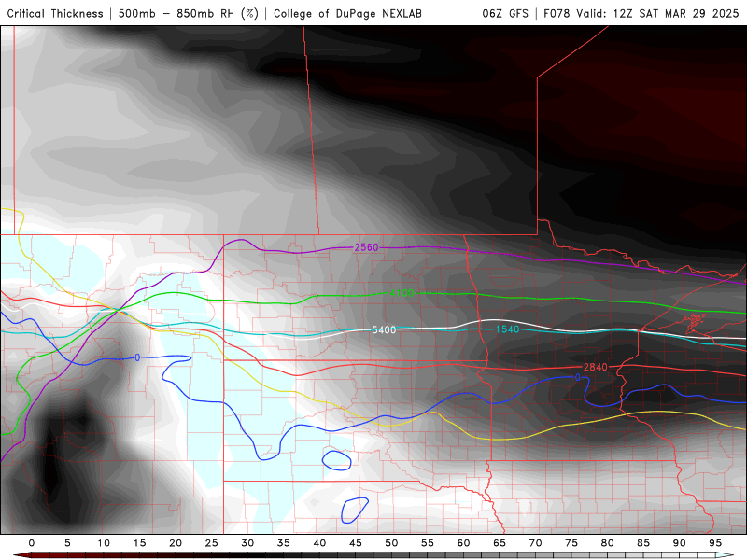The width and height of the screenshot is (747, 560).
Task: Click the 70 value on the color scale
Action: coord(535,543)
